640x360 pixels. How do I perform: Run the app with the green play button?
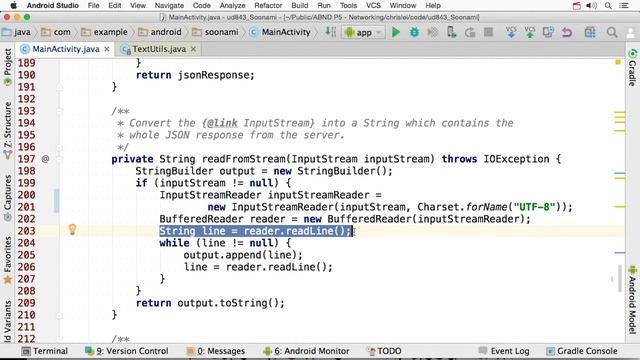coord(396,32)
